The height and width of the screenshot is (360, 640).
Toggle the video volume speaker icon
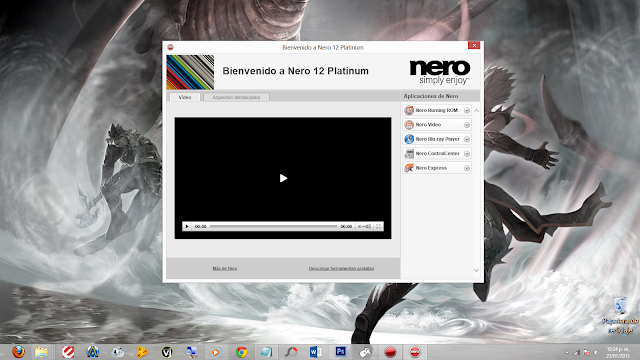[361, 226]
